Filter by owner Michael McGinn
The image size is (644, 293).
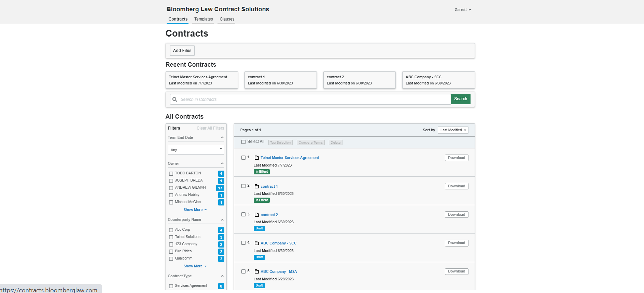click(x=171, y=202)
